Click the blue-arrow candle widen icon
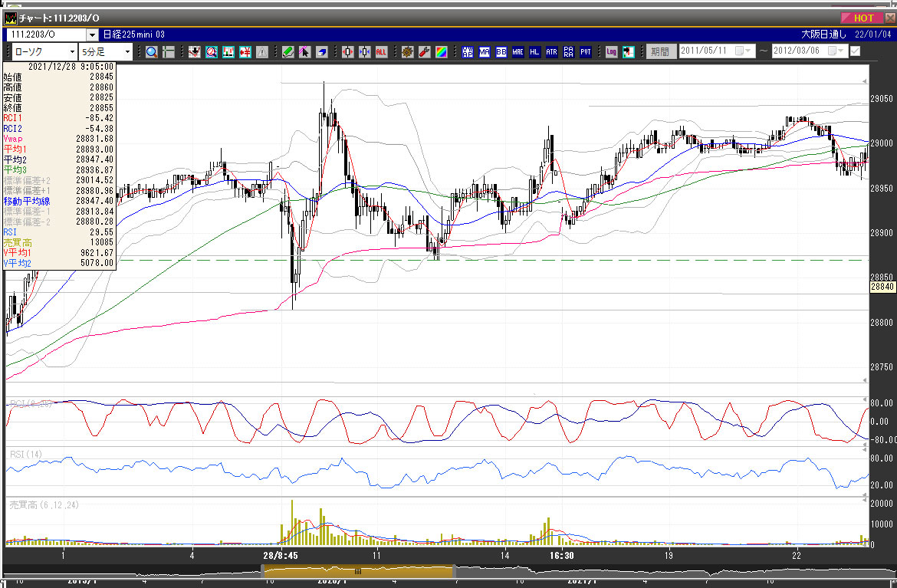This screenshot has width=897, height=588. pyautogui.click(x=364, y=52)
